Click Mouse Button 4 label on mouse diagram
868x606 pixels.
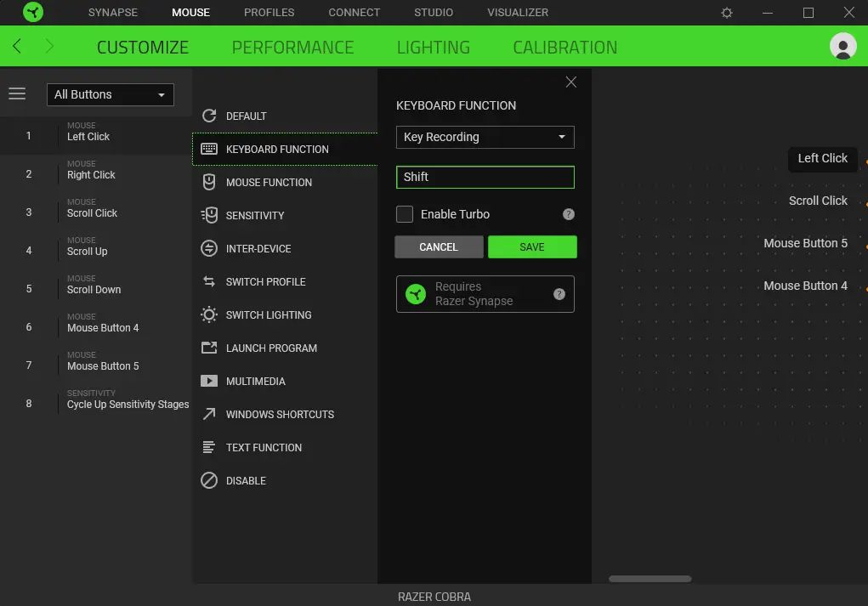pos(805,286)
